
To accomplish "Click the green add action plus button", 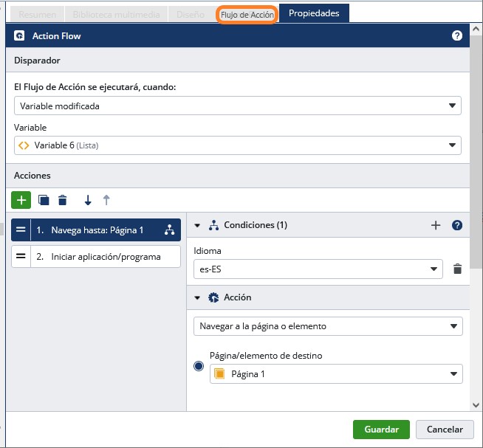I will pyautogui.click(x=21, y=200).
